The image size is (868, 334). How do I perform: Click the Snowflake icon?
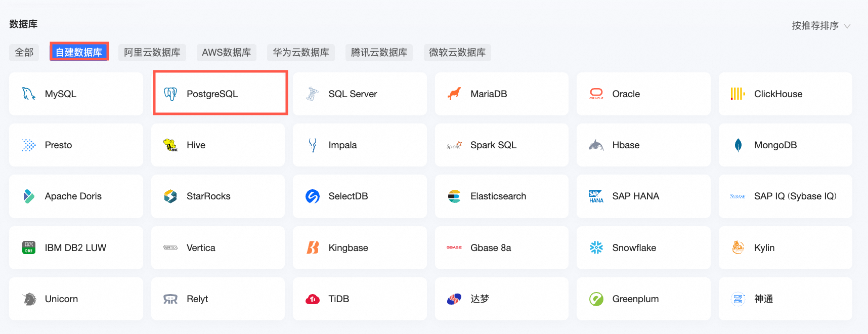click(x=596, y=247)
